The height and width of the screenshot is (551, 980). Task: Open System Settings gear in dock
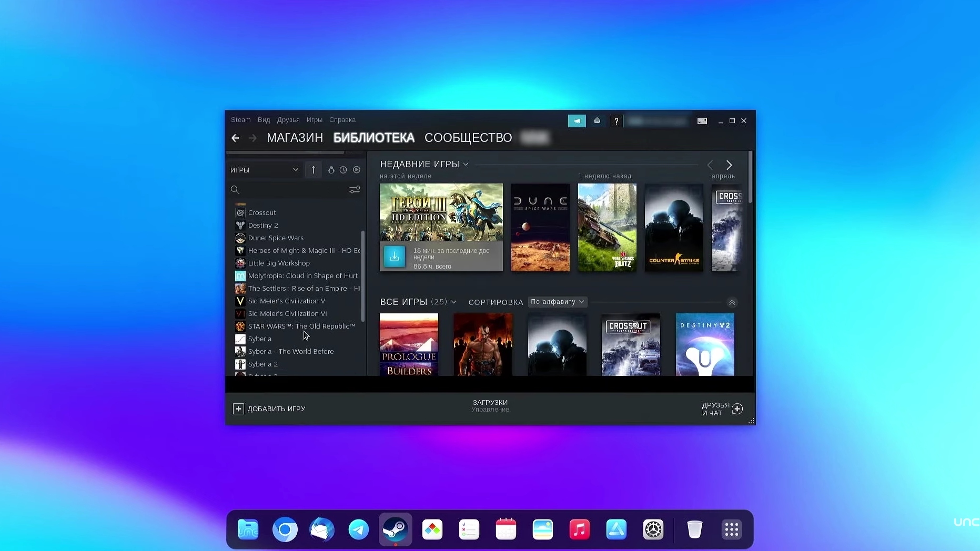(653, 529)
